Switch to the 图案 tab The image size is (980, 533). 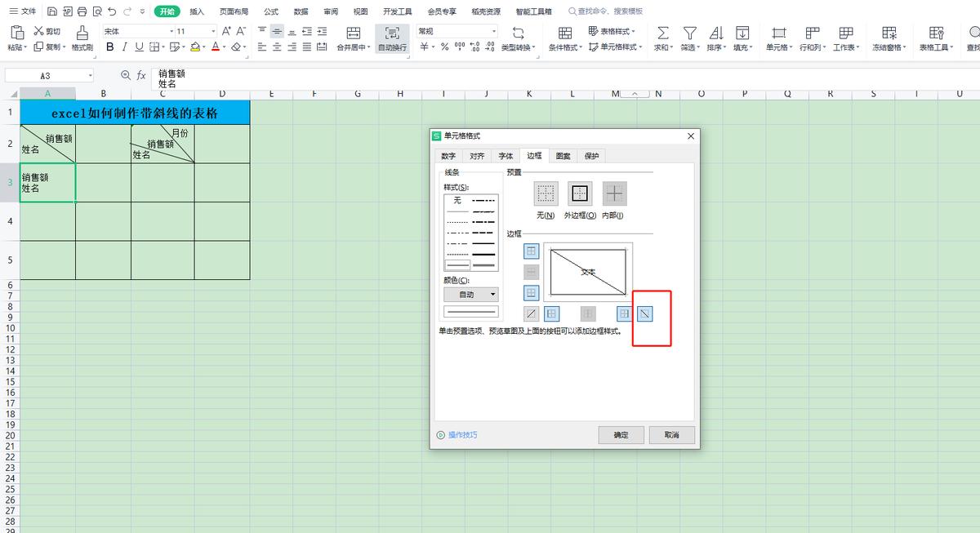(x=563, y=156)
